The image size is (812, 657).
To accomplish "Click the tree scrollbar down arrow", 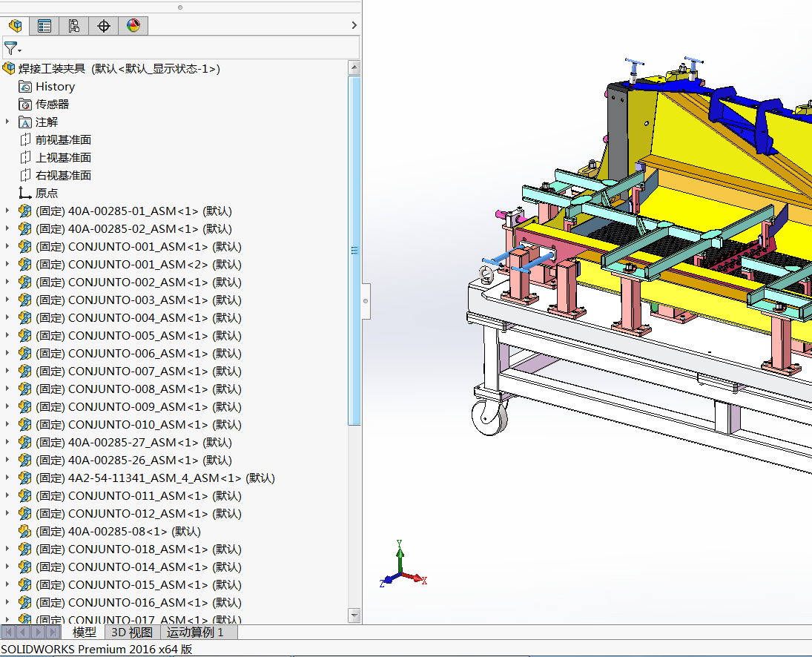I will [354, 615].
